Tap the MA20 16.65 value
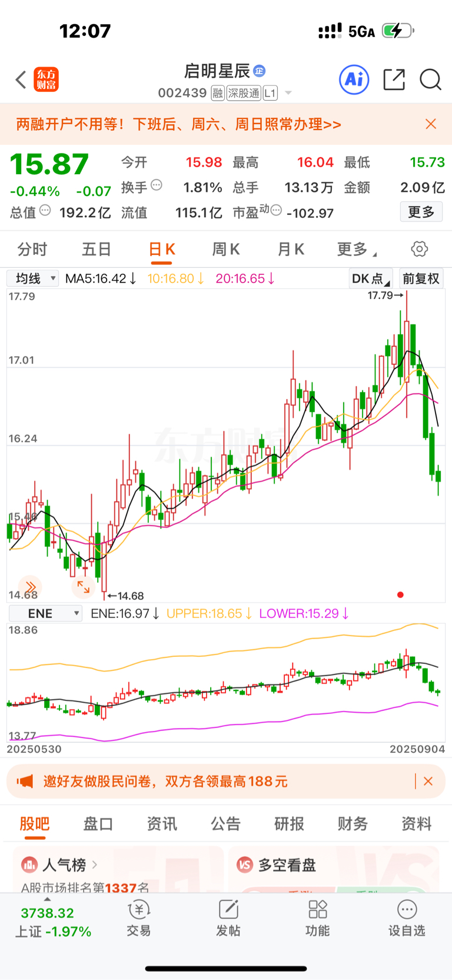 [x=245, y=278]
